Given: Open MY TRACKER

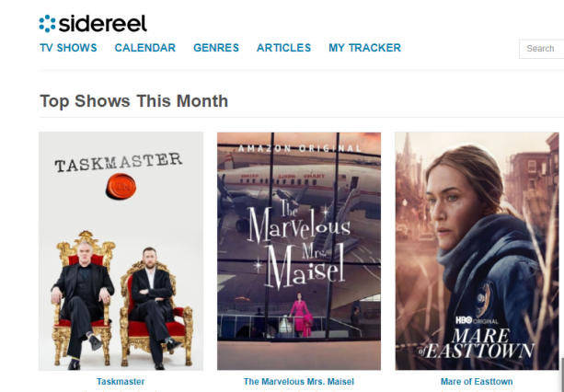Looking at the screenshot, I should pos(364,48).
